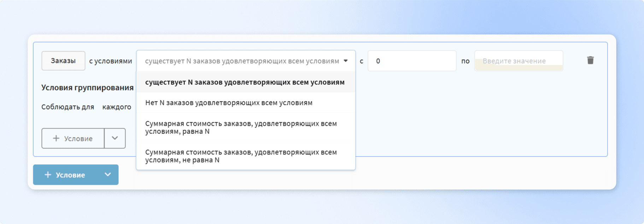Image resolution: width=644 pixels, height=224 pixels.
Task: Click the 'Условия группирования' heading
Action: (x=87, y=88)
